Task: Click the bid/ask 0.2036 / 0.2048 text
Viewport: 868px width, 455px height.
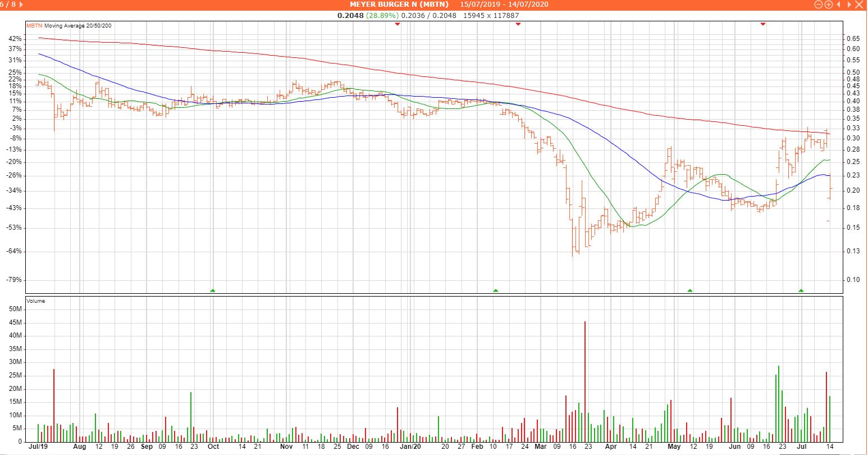Action: pyautogui.click(x=429, y=15)
